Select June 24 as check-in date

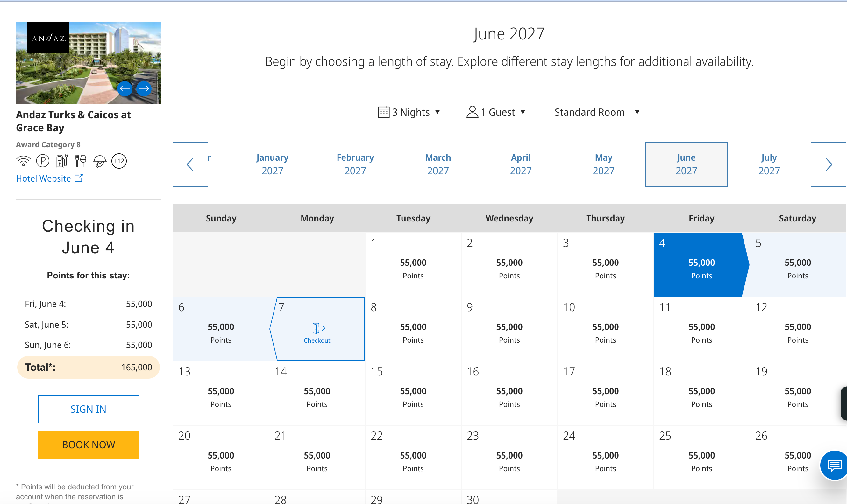pos(605,457)
